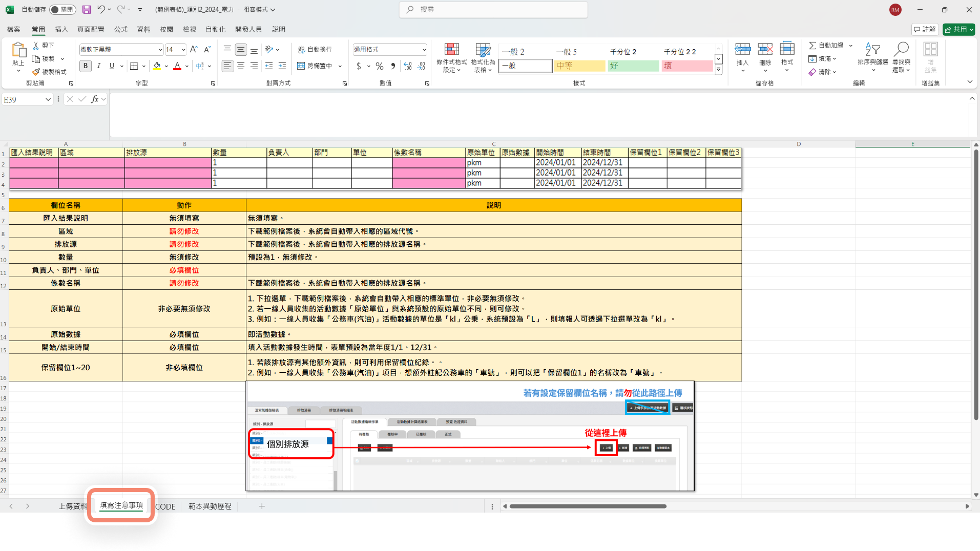This screenshot has height=551, width=980.
Task: Click the Find and Select magnifier
Action: tap(901, 49)
